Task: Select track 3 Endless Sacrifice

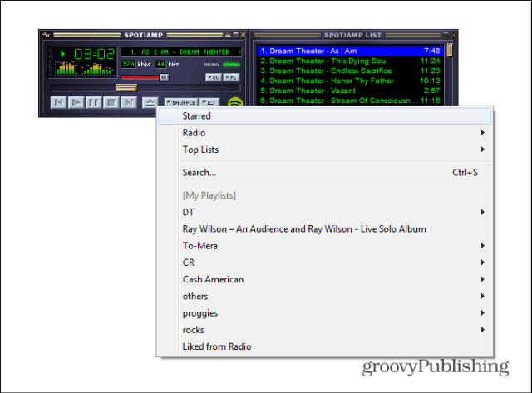Action: coord(350,71)
